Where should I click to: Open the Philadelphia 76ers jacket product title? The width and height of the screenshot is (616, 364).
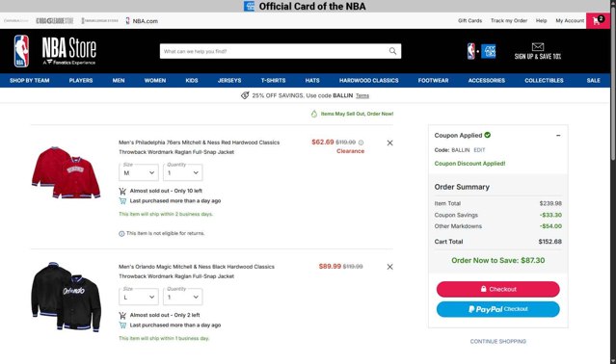coord(200,147)
